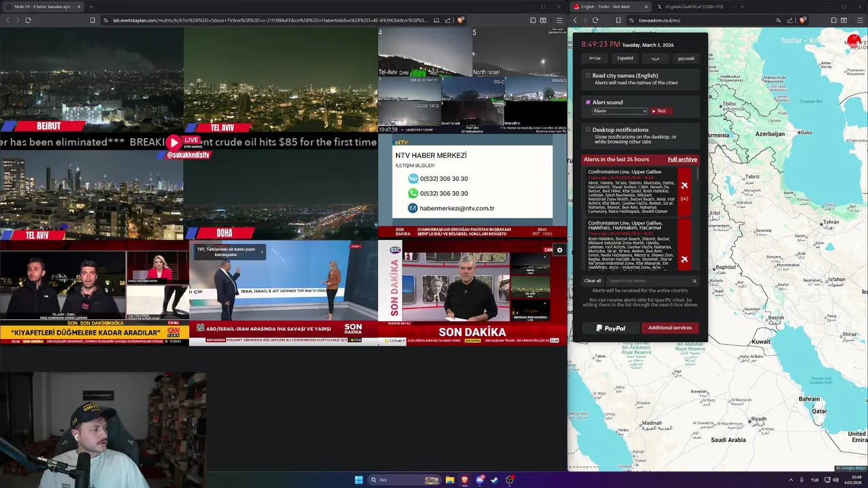Click the Brave shield icon in Tzofar window

click(x=802, y=20)
